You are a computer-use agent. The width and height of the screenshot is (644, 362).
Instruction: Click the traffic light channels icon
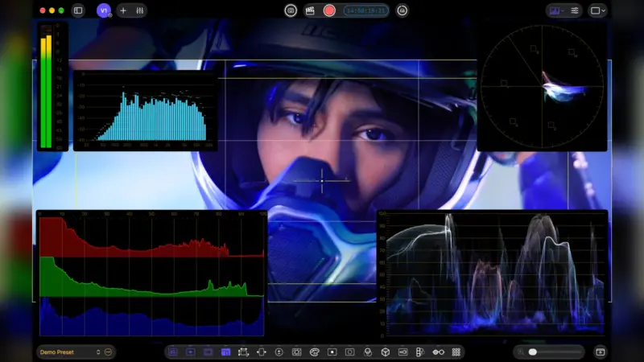[x=419, y=352]
